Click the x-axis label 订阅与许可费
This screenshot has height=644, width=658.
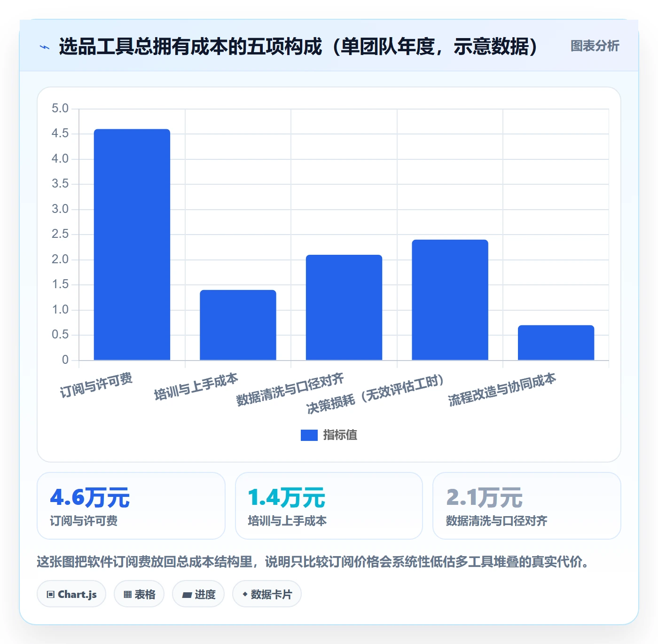[96, 385]
